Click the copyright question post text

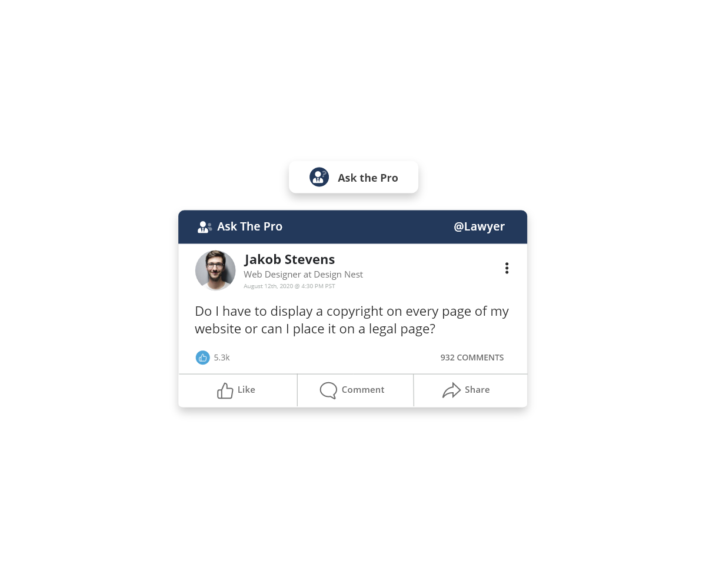tap(352, 320)
